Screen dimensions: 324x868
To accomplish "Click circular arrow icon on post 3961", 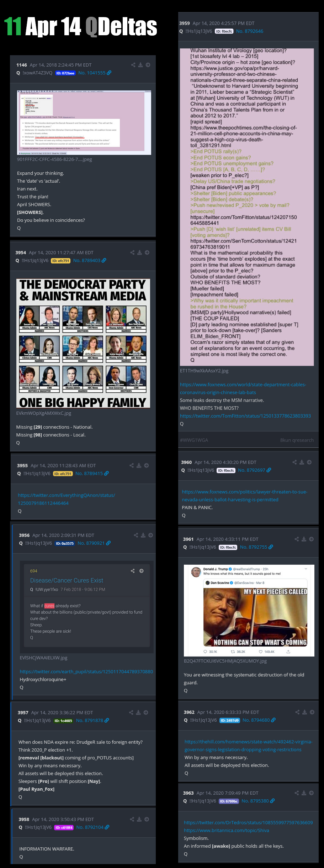I will [311, 539].
